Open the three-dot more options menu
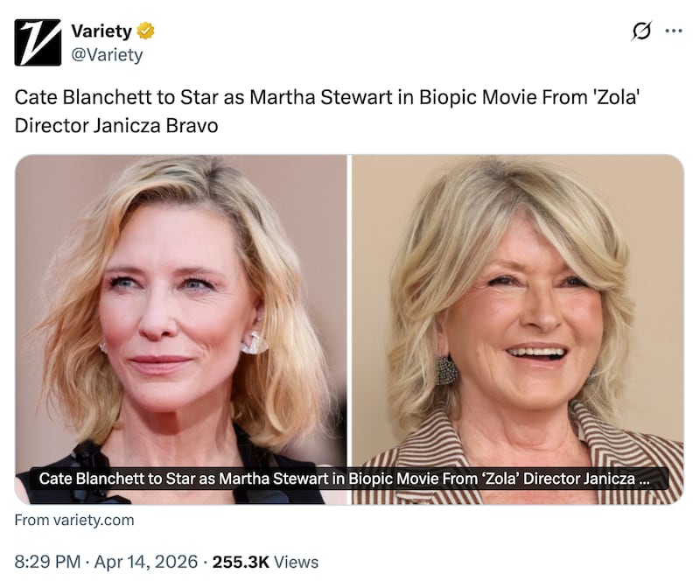The height and width of the screenshot is (588, 700). [x=673, y=31]
